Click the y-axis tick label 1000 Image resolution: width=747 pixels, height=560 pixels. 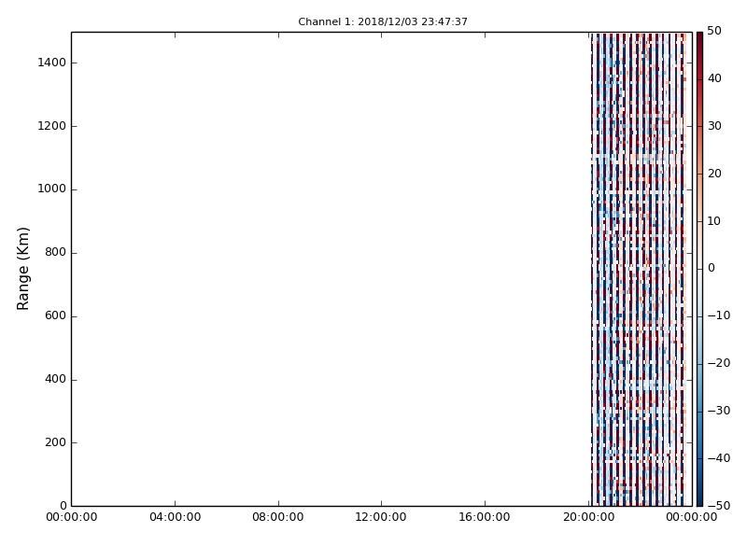pyautogui.click(x=52, y=189)
